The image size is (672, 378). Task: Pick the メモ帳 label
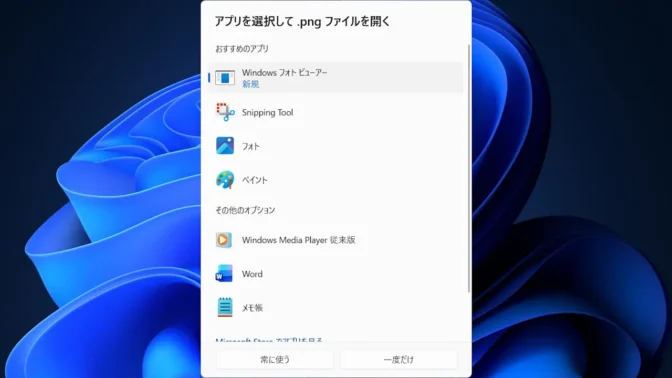coord(252,308)
